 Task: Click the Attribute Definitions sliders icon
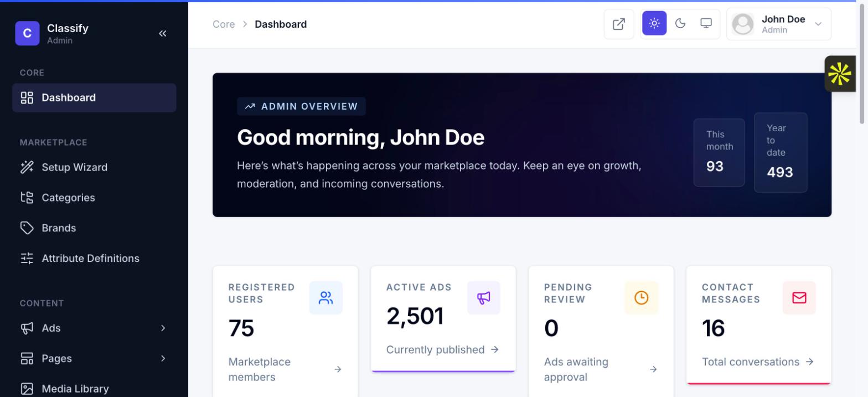(x=27, y=259)
